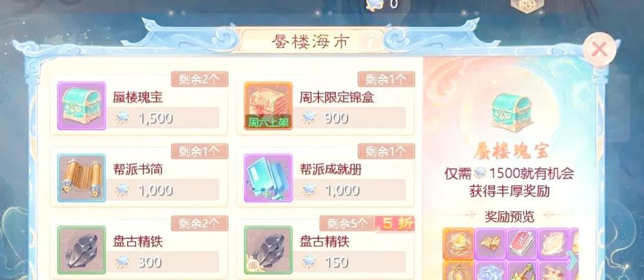Open the info icon beside 蜃楼海市 title
644x280 pixels.
371,42
